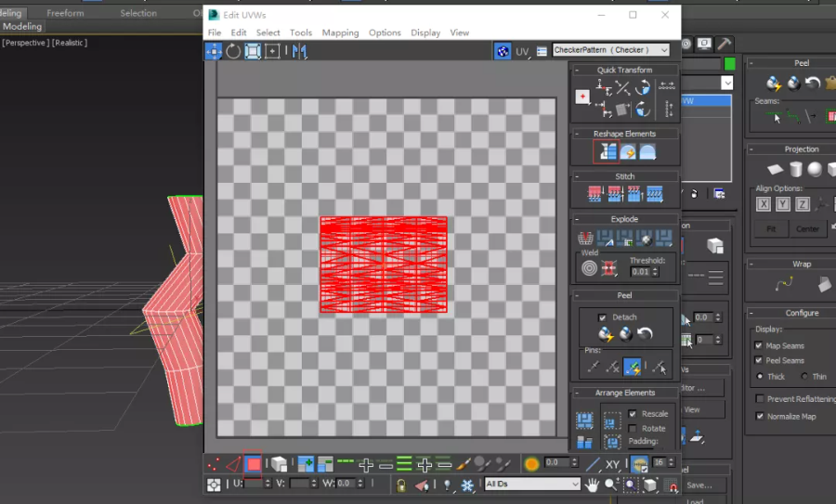Toggle the checker pattern display icon
Image resolution: width=836 pixels, height=504 pixels.
point(503,51)
